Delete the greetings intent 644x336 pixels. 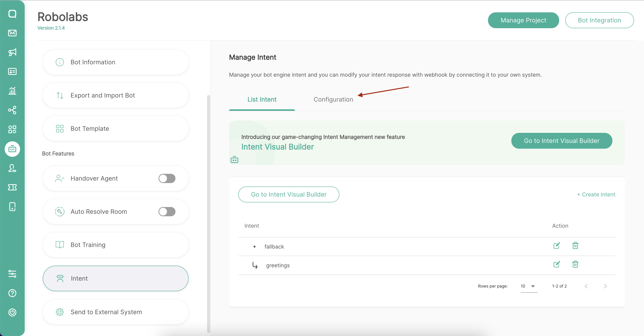[575, 264]
